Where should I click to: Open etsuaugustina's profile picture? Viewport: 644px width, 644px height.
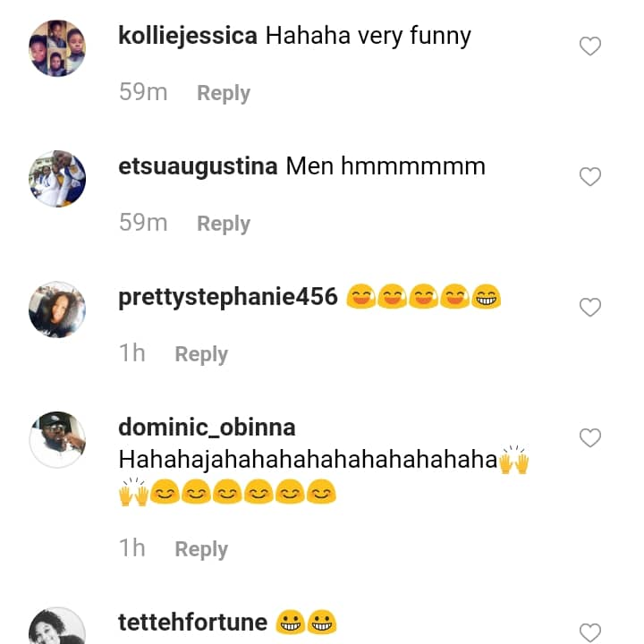pyautogui.click(x=57, y=179)
